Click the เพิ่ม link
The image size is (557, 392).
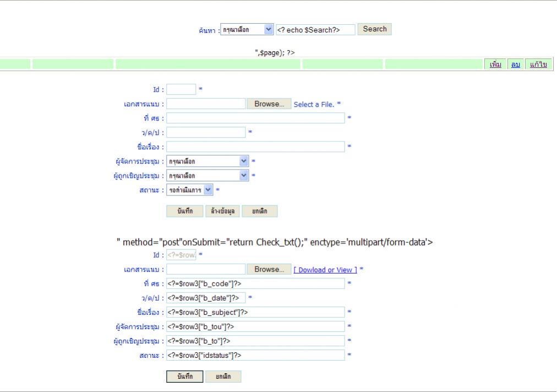[x=495, y=64]
